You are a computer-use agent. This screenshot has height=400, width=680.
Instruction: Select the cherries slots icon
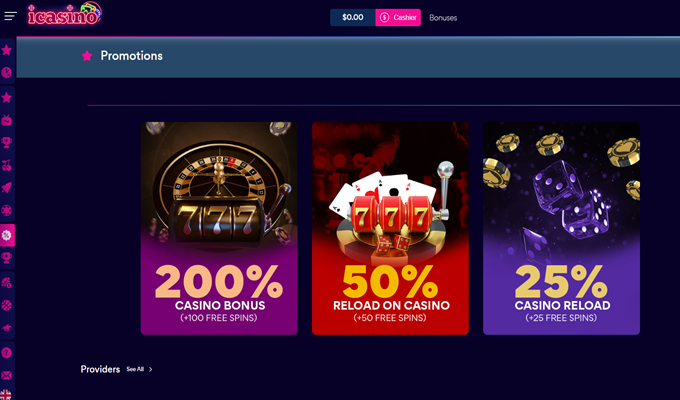pos(7,165)
